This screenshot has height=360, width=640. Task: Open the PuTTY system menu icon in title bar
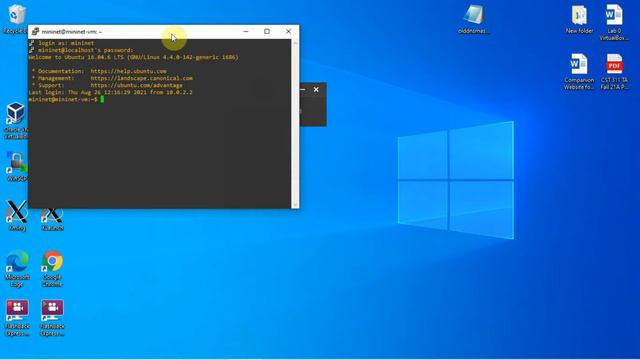[x=36, y=31]
